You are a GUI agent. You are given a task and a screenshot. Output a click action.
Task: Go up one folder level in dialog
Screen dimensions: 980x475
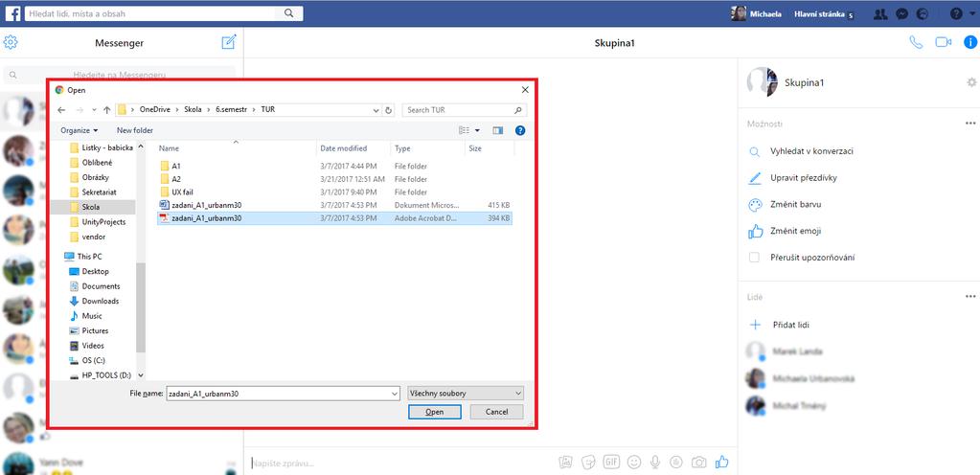click(x=107, y=110)
